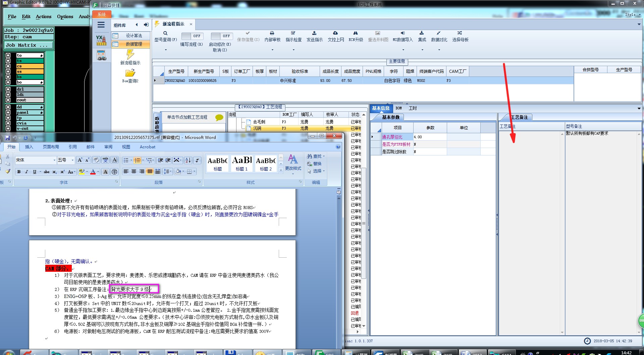Open the Actions menu in Graphic Editor
The width and height of the screenshot is (644, 355).
(44, 16)
